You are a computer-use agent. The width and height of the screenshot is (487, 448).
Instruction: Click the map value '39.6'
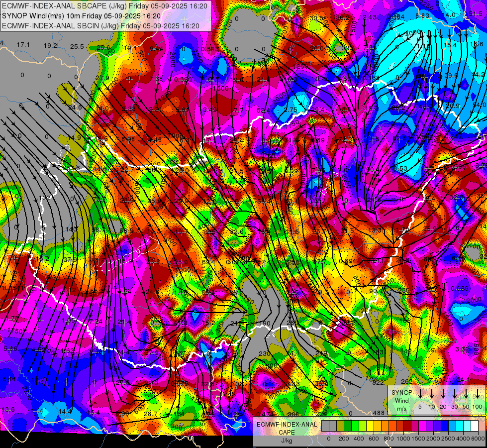click(x=451, y=76)
